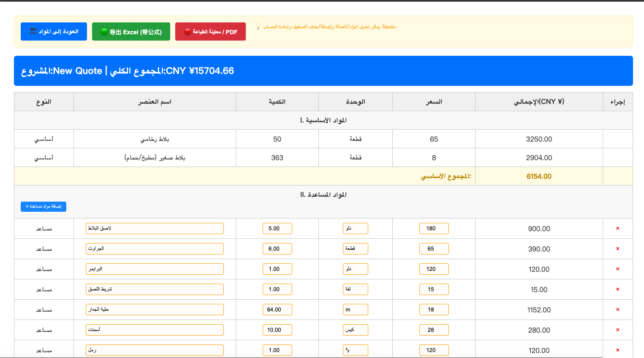The width and height of the screenshot is (644, 358).
Task: Remove the 1152.00 wall trim row
Action: point(617,309)
